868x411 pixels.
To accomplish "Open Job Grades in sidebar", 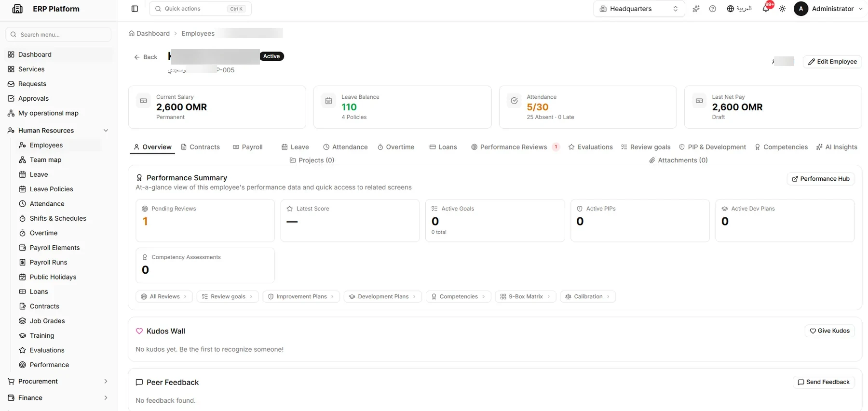I will click(x=59, y=321).
